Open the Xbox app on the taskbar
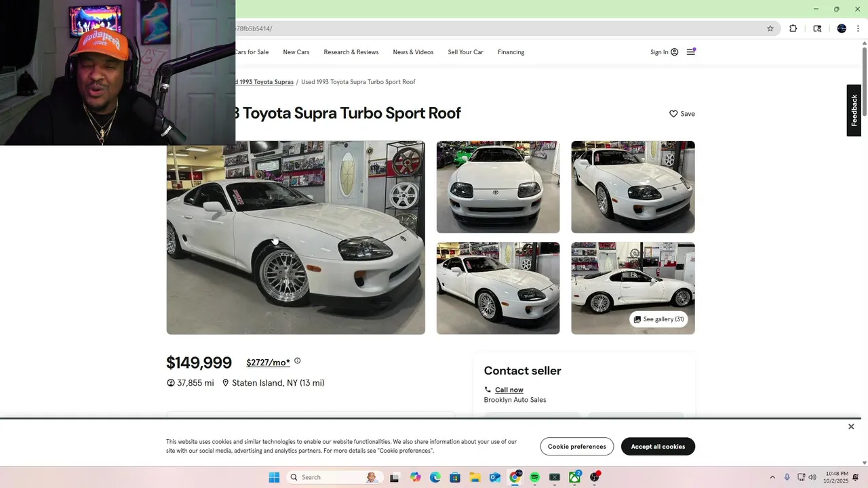 pos(574,477)
